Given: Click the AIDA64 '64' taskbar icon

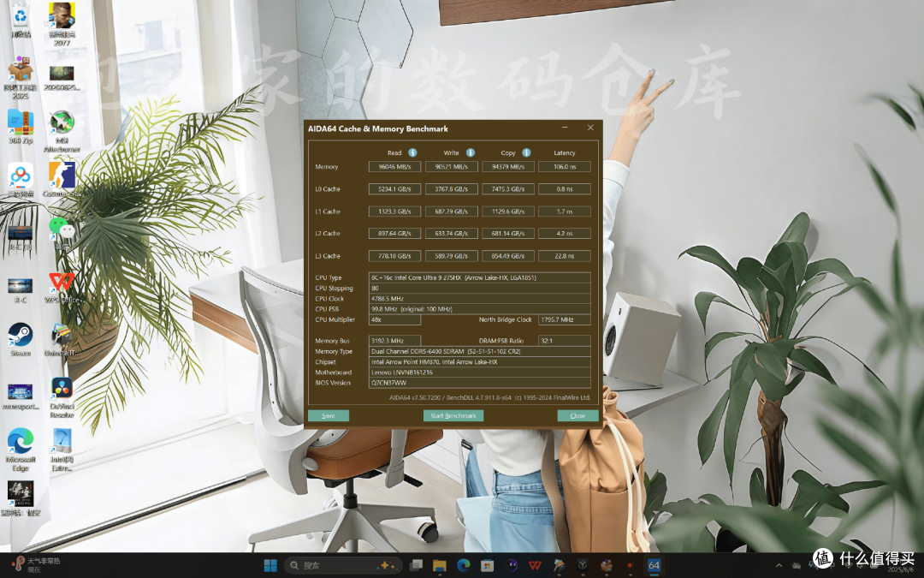Looking at the screenshot, I should 654,566.
